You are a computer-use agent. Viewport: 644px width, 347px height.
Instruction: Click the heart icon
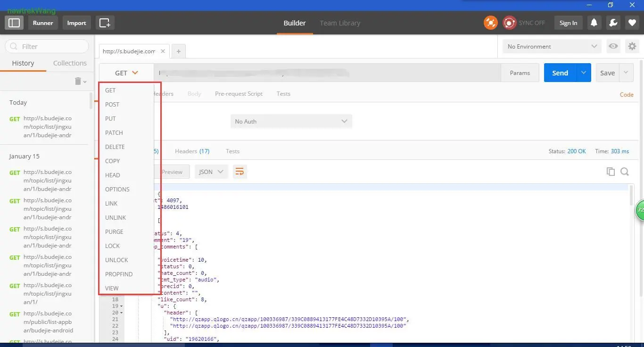(632, 23)
